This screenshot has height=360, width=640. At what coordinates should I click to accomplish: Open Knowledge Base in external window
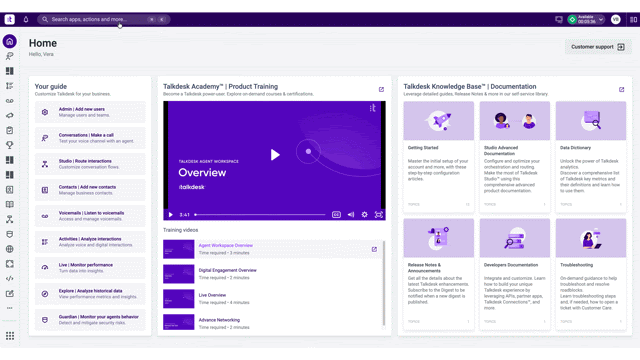tap(621, 89)
